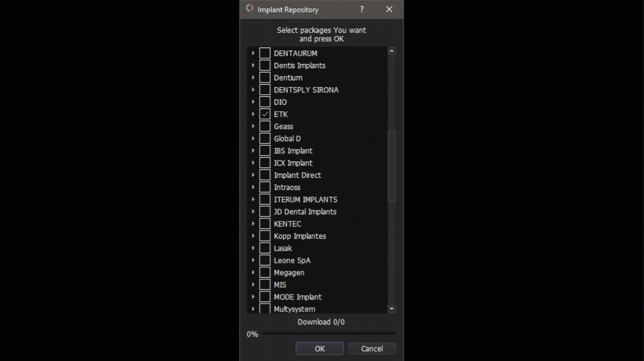Viewport: 644px width, 361px height.
Task: Expand the Megagen tree arrow
Action: pyautogui.click(x=253, y=273)
